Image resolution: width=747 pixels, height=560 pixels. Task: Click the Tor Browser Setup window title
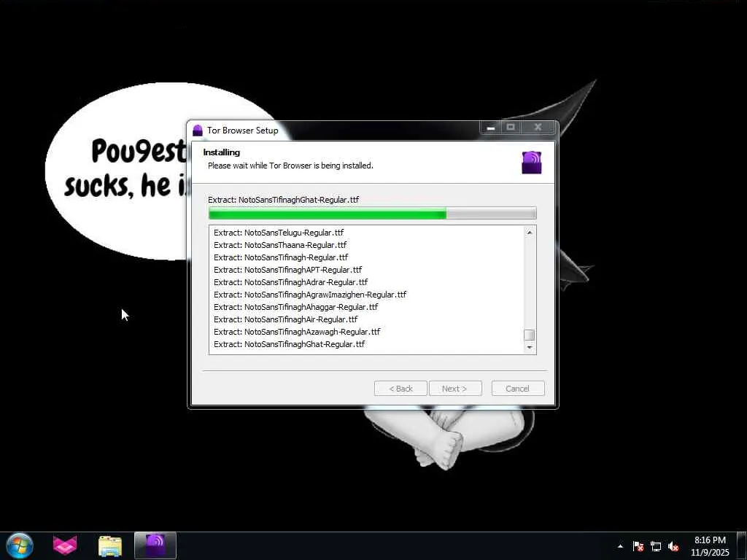tap(242, 130)
